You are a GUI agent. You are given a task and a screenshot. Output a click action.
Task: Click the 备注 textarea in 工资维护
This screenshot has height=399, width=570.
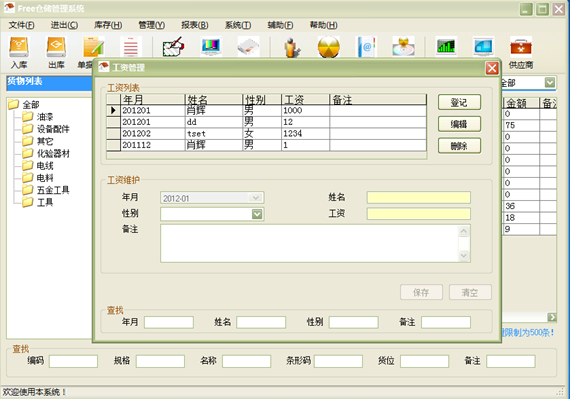[315, 243]
